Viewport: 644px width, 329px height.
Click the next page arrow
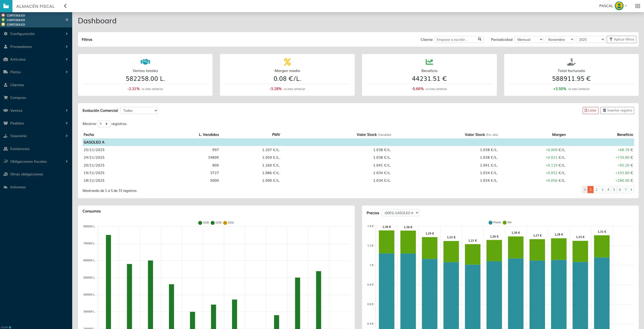click(x=631, y=190)
